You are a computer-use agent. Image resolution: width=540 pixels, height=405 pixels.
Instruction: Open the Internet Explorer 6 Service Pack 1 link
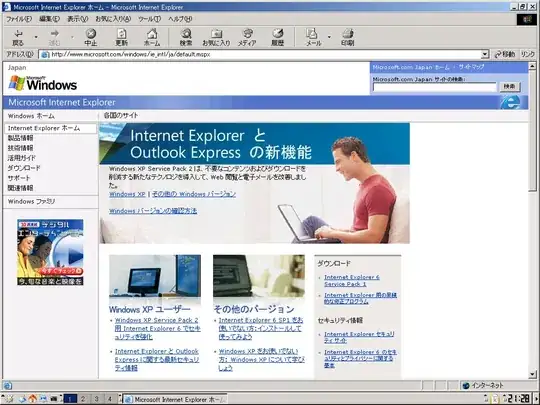pos(352,280)
